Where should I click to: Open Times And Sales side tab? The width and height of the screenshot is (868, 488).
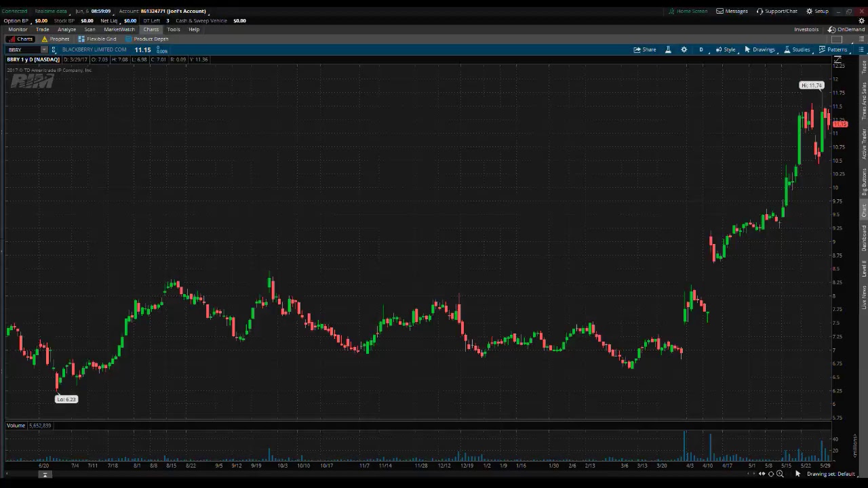864,101
